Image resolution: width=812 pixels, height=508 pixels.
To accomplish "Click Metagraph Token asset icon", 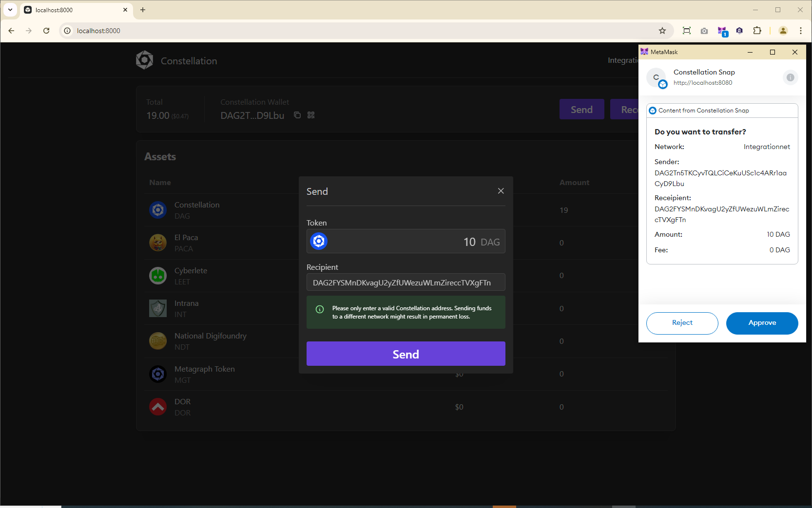I will pos(158,374).
